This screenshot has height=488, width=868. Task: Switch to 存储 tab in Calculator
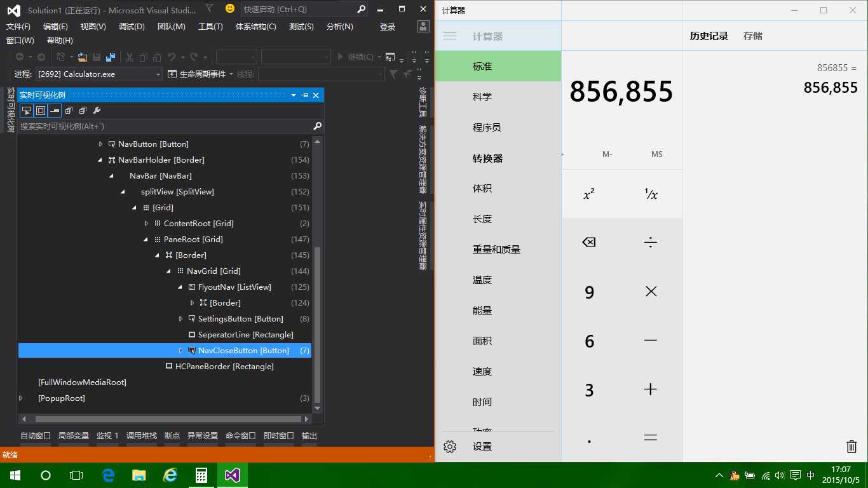[753, 36]
